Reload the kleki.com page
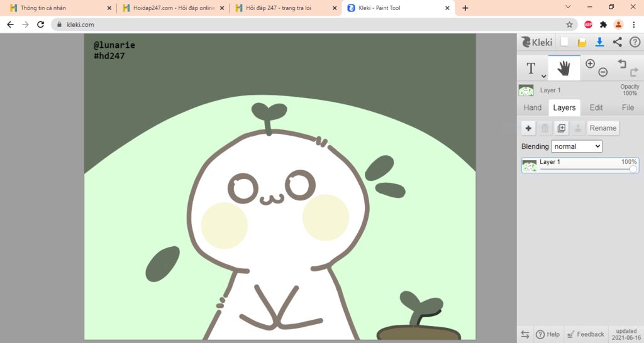 click(x=40, y=24)
